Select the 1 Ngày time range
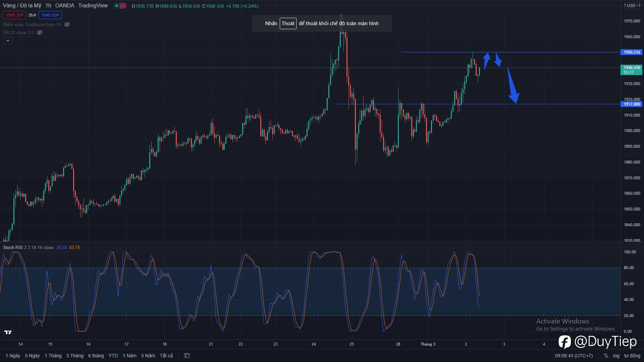This screenshot has width=644, height=362. [x=13, y=356]
